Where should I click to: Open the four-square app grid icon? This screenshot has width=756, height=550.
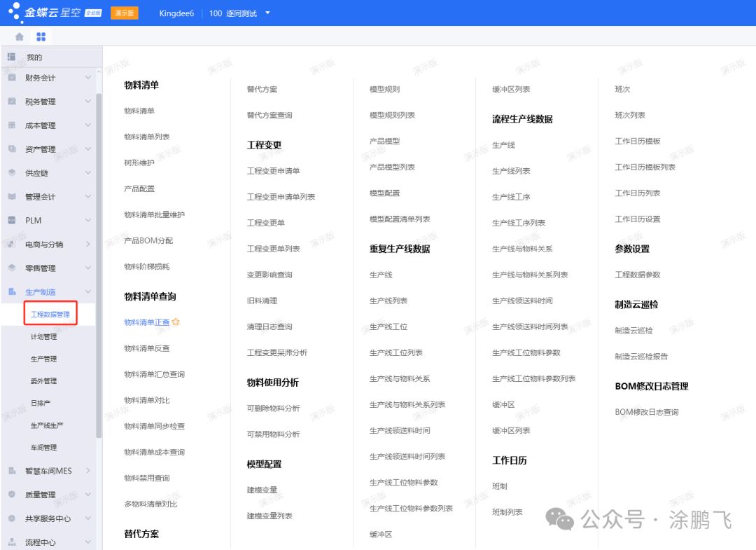[x=41, y=36]
